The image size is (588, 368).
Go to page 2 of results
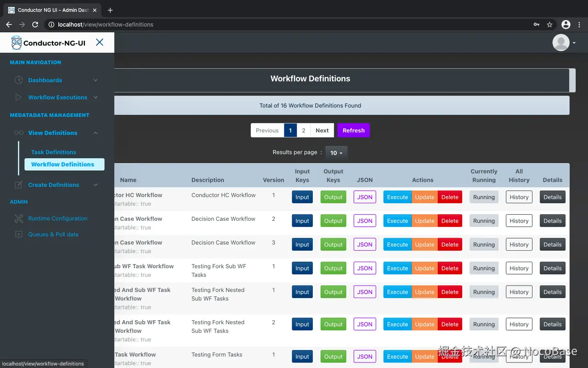tap(303, 131)
